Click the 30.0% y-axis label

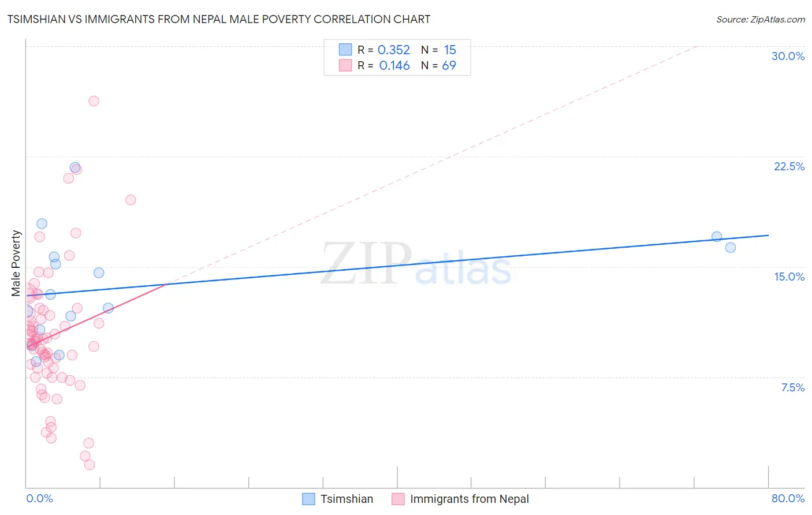coord(788,56)
